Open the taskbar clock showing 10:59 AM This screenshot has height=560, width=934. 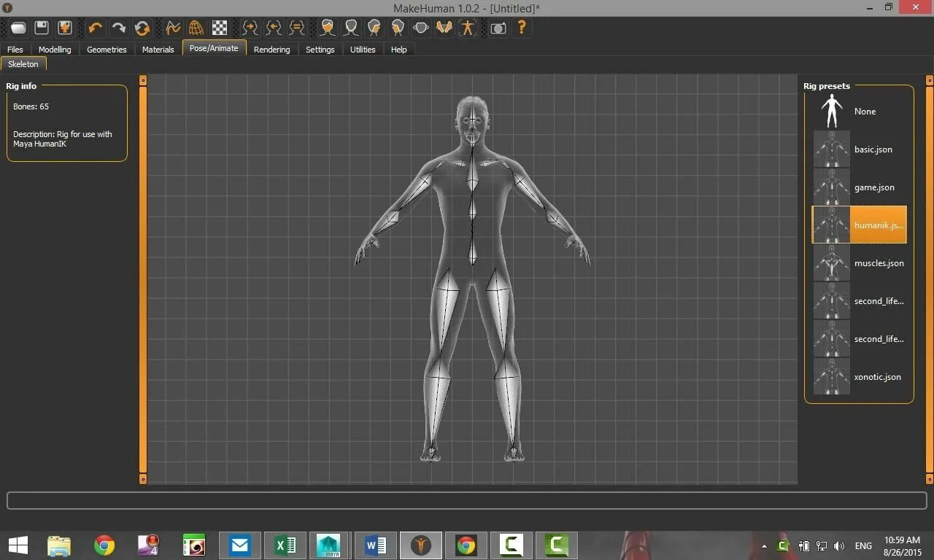[902, 545]
